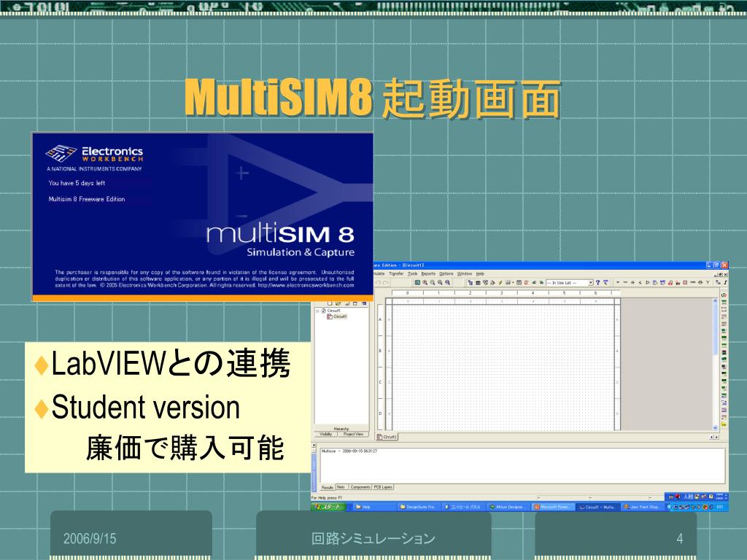Switch to the Project View tab
This screenshot has height=560, width=747.
(x=353, y=435)
